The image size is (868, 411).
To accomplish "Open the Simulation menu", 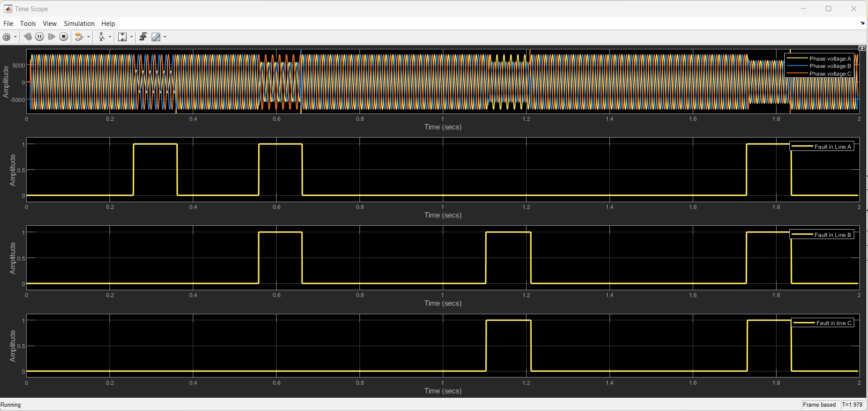I will tap(79, 24).
